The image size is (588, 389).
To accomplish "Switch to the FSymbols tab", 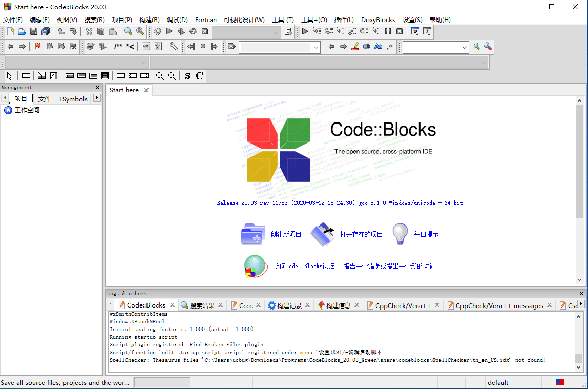I will click(x=73, y=99).
